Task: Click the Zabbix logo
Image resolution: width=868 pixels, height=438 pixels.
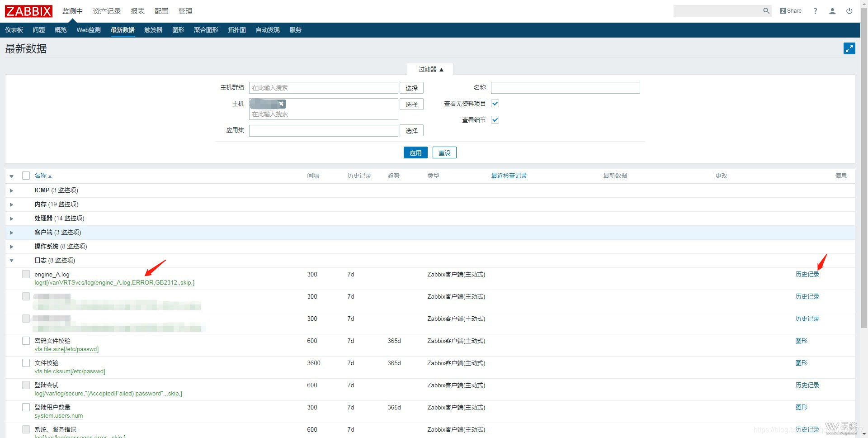Action: coord(28,11)
